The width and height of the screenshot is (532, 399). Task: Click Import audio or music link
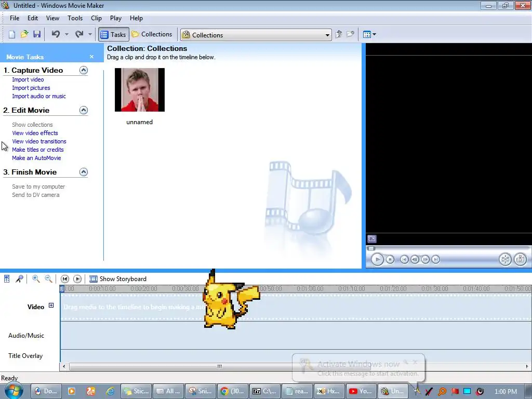(39, 96)
